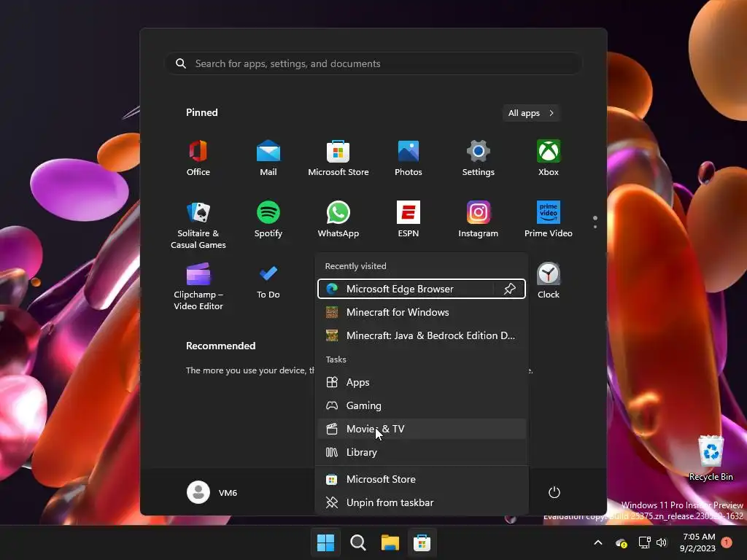This screenshot has height=560, width=747.
Task: Select the Movies & TV task
Action: [x=422, y=429]
